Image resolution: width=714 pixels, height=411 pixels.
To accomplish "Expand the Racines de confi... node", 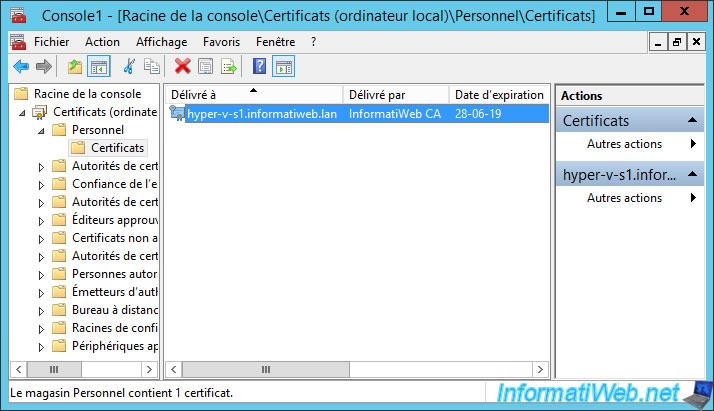I will click(41, 329).
